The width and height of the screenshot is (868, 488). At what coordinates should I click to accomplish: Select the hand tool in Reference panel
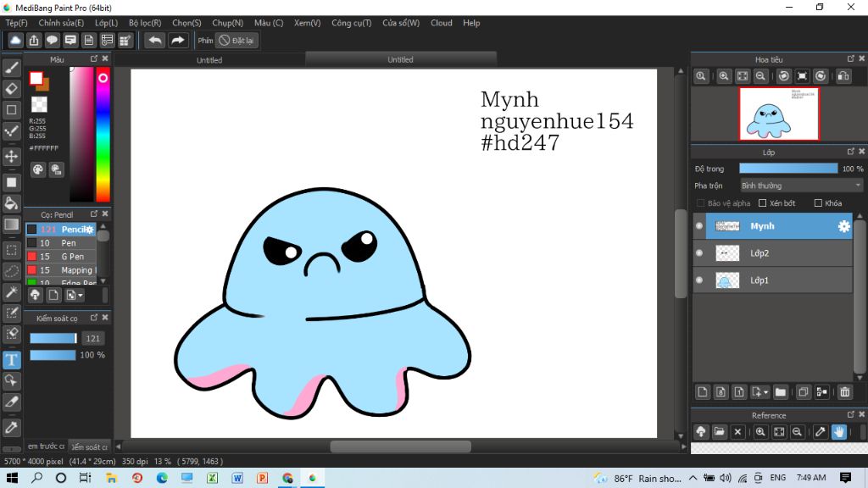point(838,432)
